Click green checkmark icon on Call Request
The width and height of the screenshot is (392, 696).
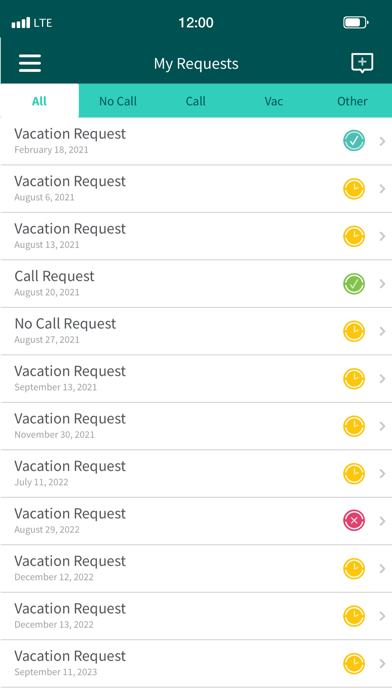coord(354,284)
